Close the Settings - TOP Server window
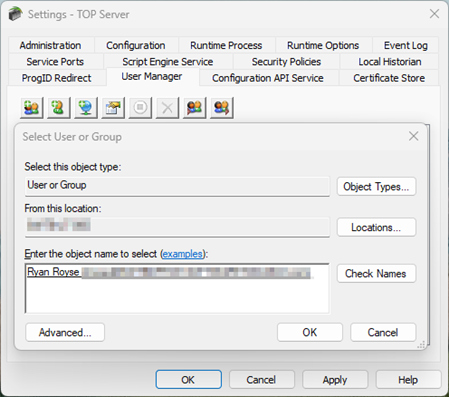Screen dimensions: 449x397 [x=434, y=14]
